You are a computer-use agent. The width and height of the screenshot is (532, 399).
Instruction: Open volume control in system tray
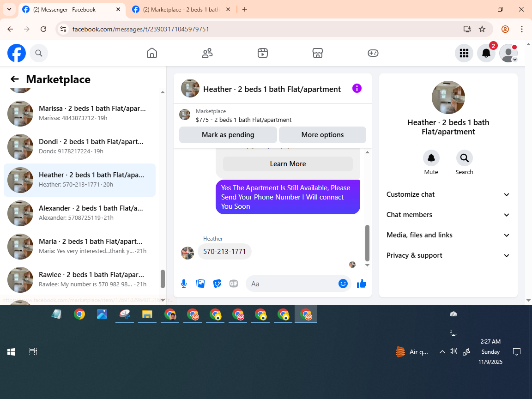pyautogui.click(x=453, y=351)
